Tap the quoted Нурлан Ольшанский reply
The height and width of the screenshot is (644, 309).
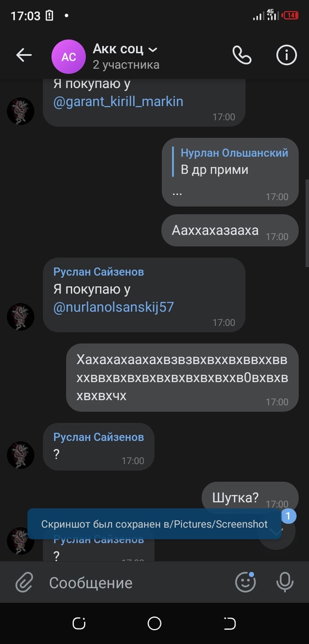234,162
